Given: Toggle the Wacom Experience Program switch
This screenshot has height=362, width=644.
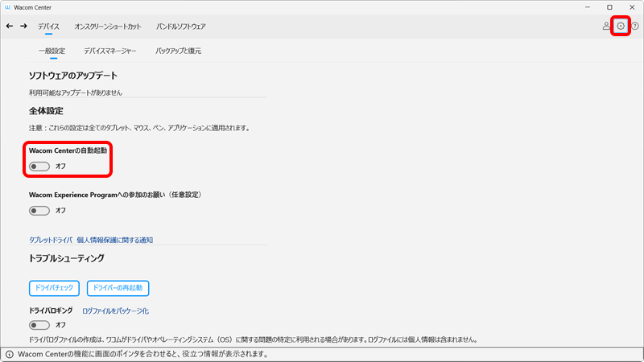Looking at the screenshot, I should click(x=39, y=211).
